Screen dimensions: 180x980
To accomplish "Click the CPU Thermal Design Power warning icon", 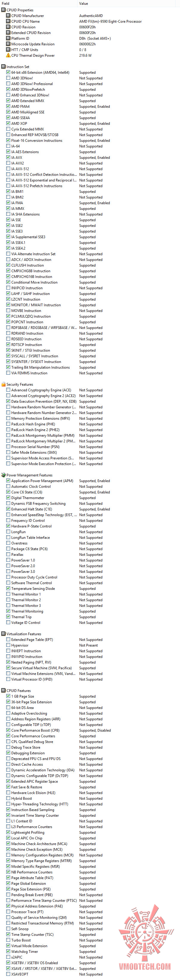I will [8, 55].
